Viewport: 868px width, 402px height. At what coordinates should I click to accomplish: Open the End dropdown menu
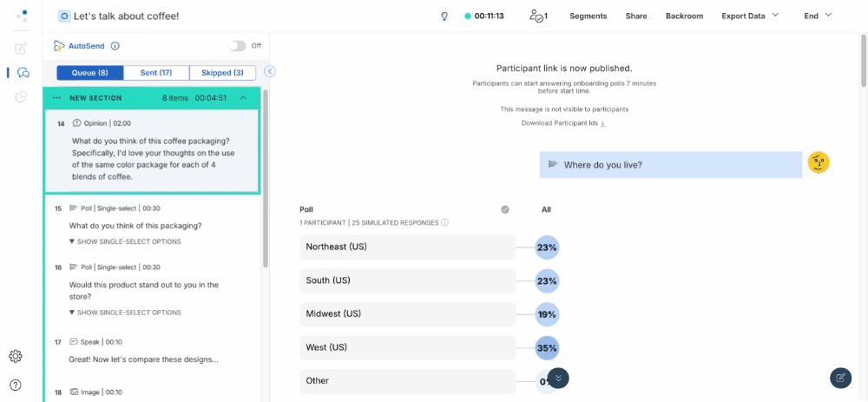pyautogui.click(x=818, y=16)
